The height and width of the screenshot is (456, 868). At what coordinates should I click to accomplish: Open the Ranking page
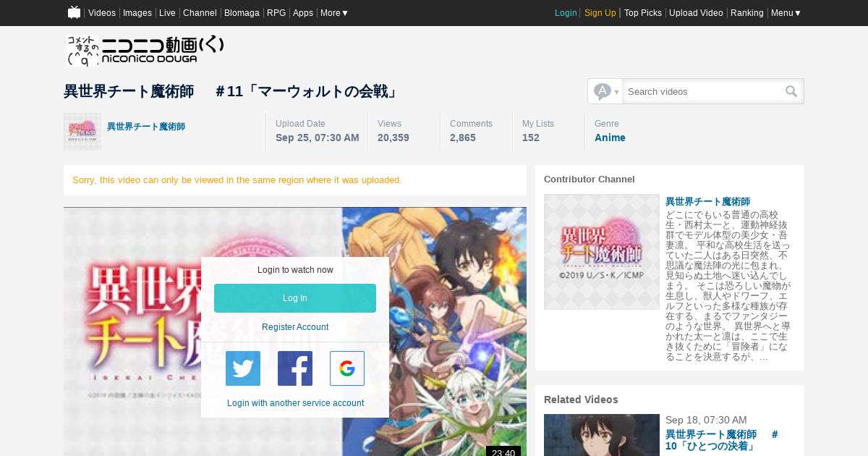click(x=747, y=13)
